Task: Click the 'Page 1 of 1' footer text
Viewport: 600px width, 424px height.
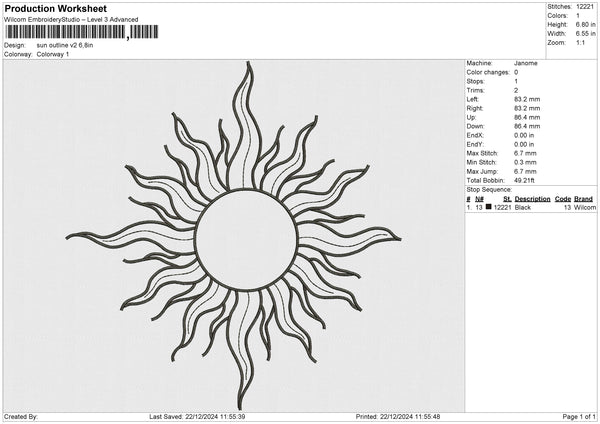Action: click(x=579, y=417)
